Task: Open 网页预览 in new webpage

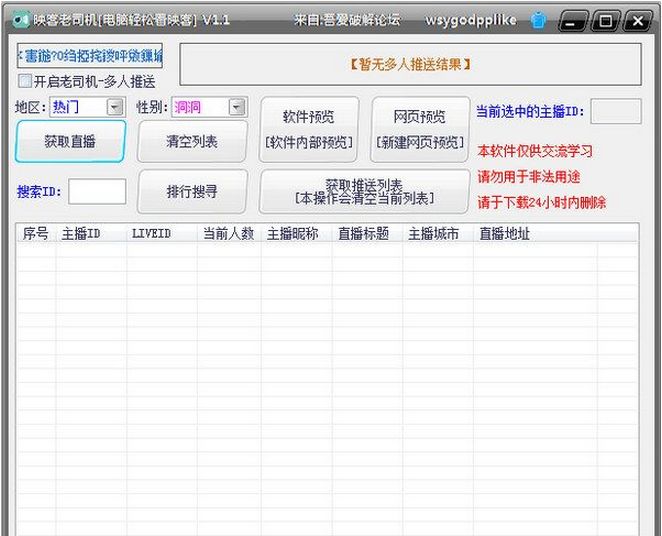Action: point(419,130)
